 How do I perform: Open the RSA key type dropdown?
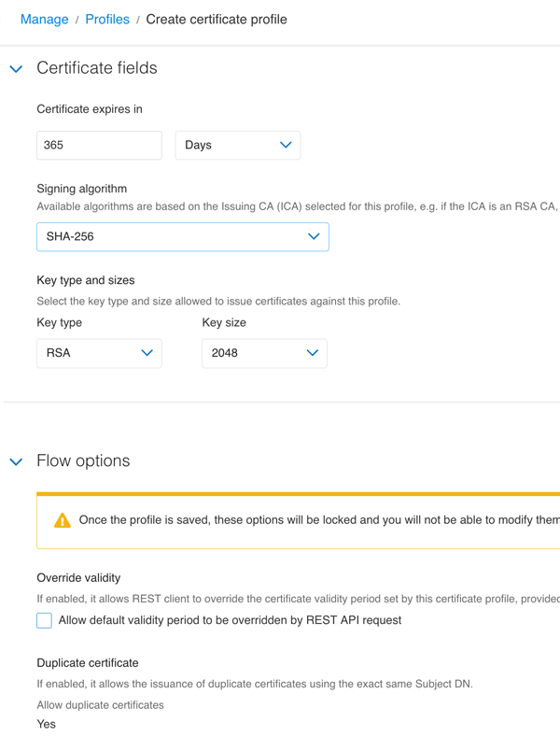[100, 353]
